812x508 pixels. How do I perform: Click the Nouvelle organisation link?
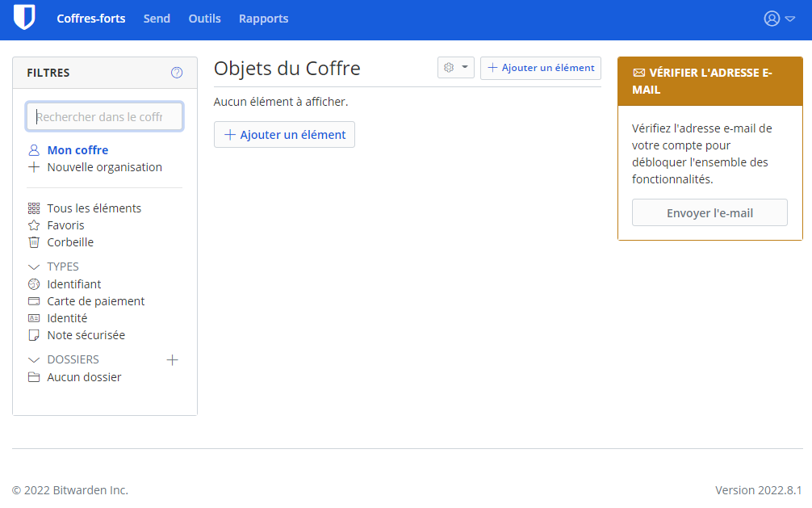(x=105, y=167)
